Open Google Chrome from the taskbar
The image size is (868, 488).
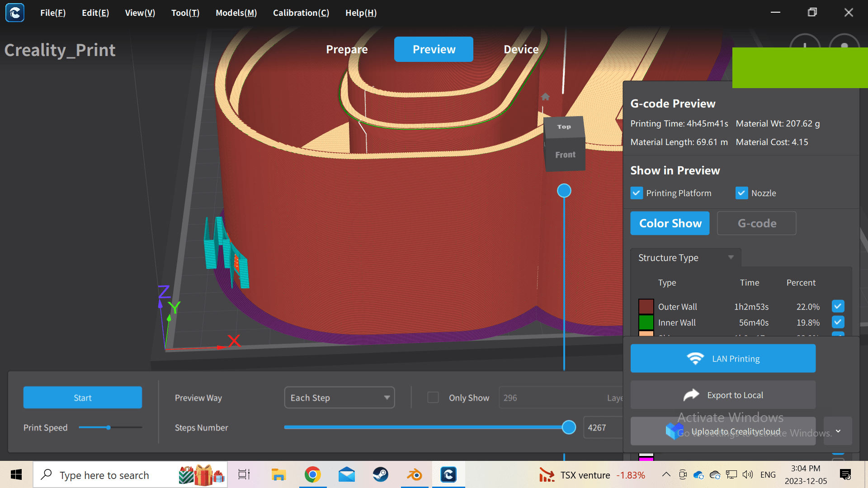[312, 474]
